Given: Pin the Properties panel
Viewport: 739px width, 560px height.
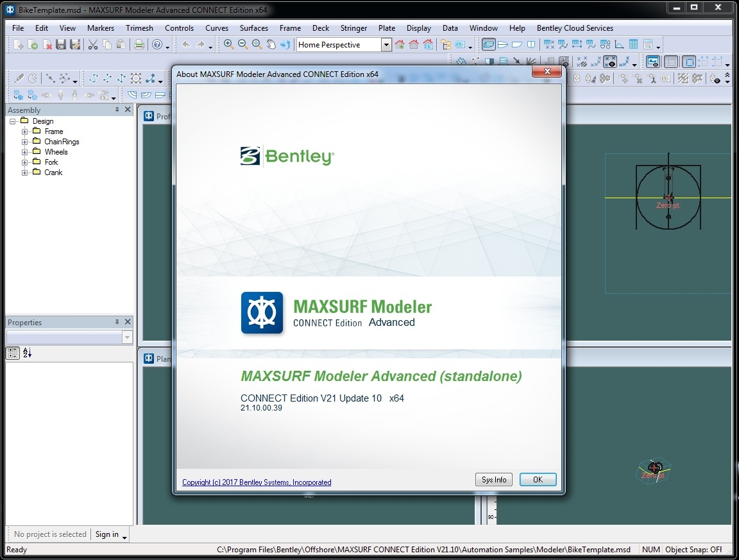Looking at the screenshot, I should (117, 321).
